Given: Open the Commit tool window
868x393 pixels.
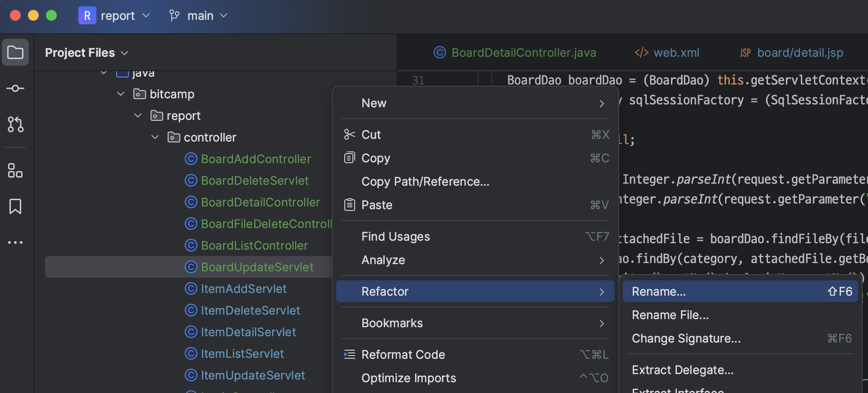Looking at the screenshot, I should [15, 88].
